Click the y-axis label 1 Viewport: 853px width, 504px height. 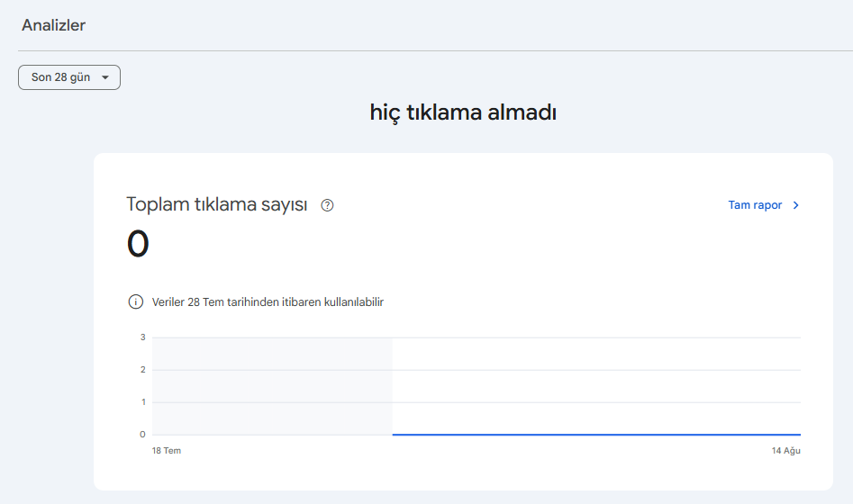(143, 401)
